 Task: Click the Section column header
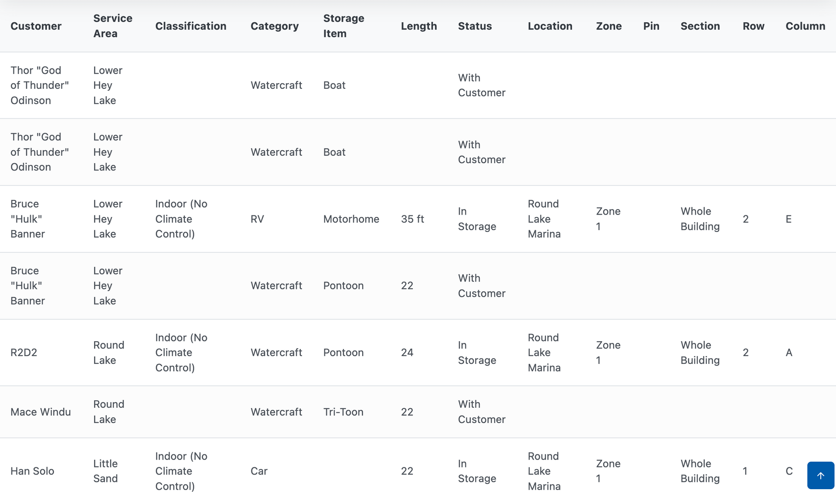[x=700, y=26]
